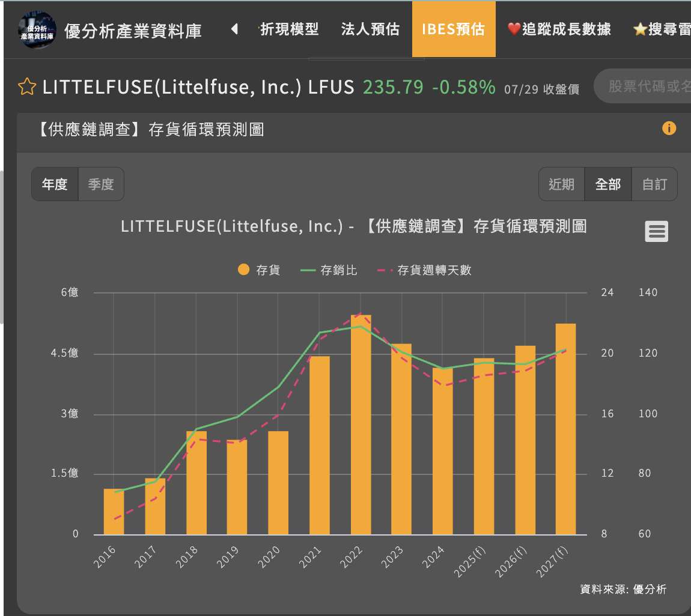The height and width of the screenshot is (616, 691).
Task: Open the chart hamburger export menu
Action: (x=656, y=231)
